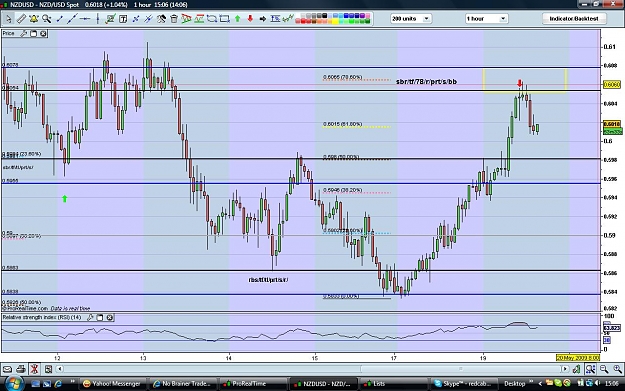The width and height of the screenshot is (625, 391).
Task: Select the black right arrow tool
Action: 263,19
